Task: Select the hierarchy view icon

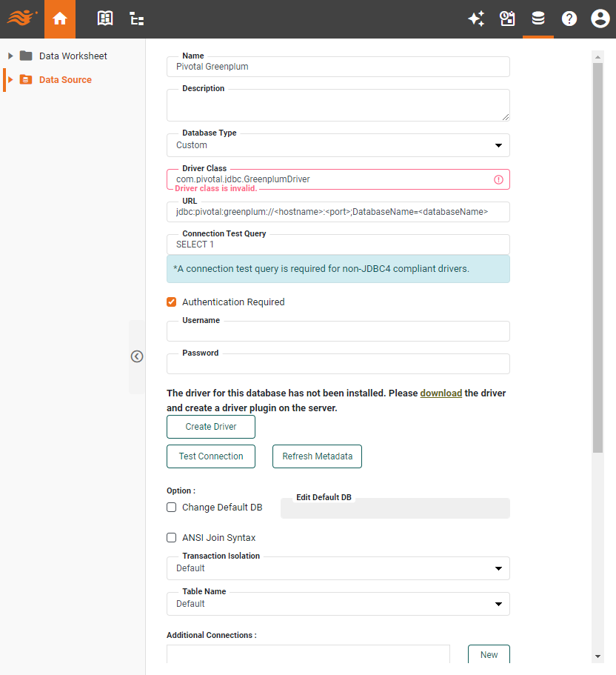Action: point(136,19)
